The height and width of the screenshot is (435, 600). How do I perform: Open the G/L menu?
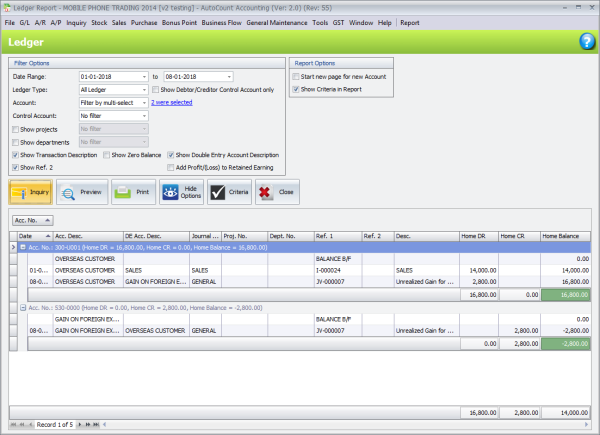24,23
